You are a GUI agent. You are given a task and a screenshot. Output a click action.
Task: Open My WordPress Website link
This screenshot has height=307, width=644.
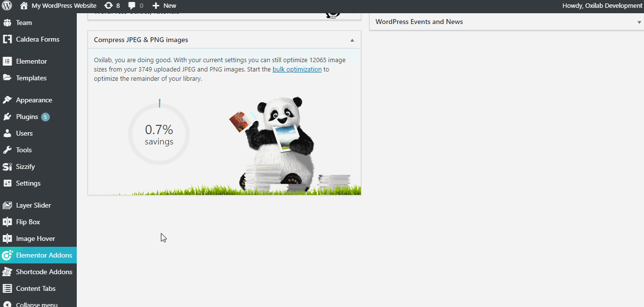64,6
